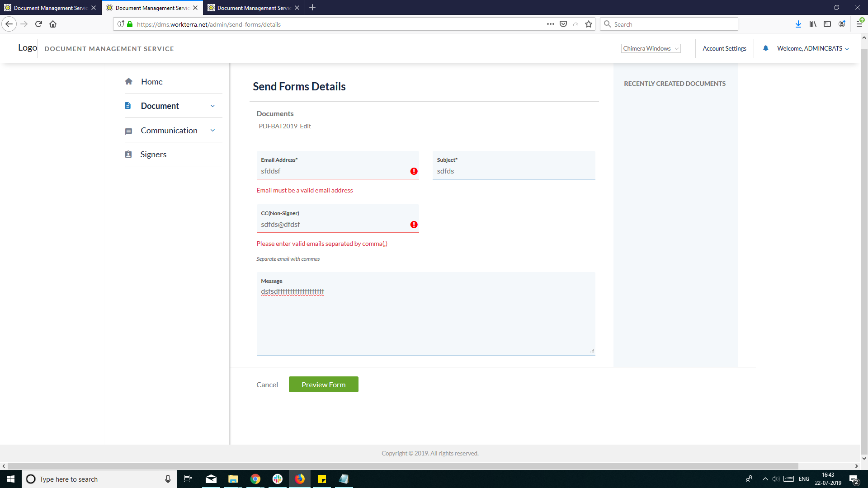868x488 pixels.
Task: Click the Preview Form button
Action: tap(323, 385)
